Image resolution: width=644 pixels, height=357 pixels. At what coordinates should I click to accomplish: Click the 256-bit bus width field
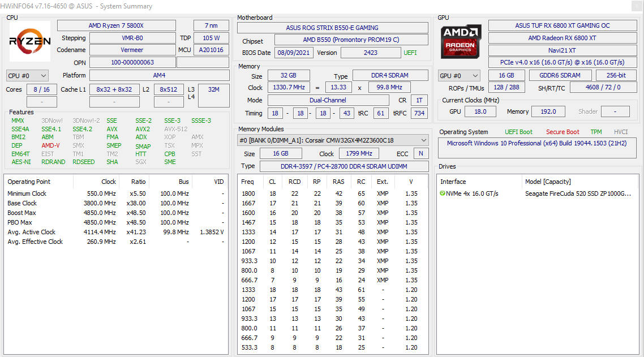[616, 76]
